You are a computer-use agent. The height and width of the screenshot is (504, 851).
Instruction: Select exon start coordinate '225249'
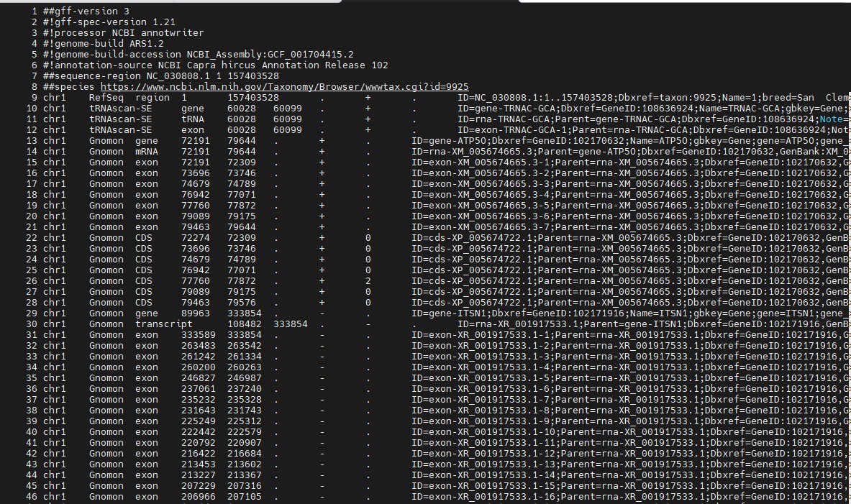click(198, 421)
